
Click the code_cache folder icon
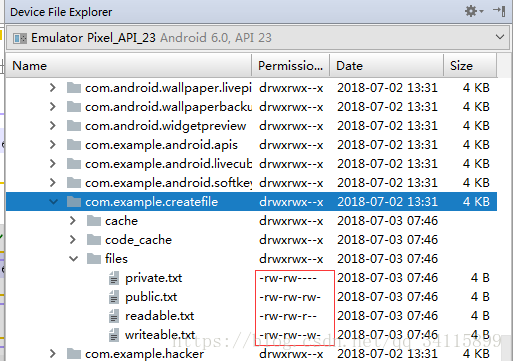(94, 240)
